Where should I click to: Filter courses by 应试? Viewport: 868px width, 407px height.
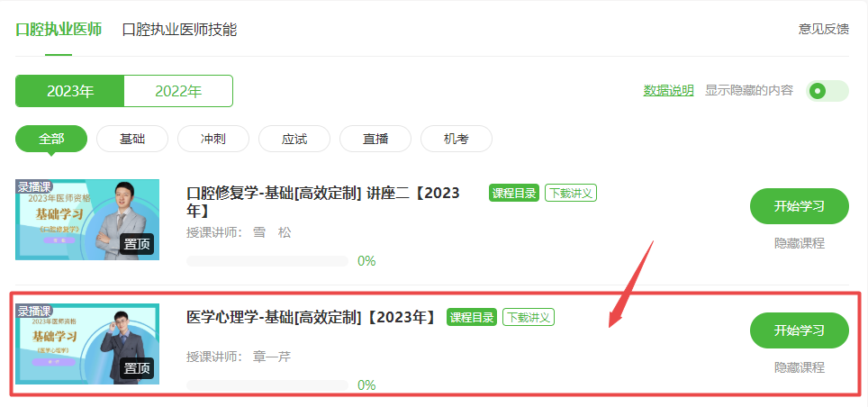click(294, 139)
